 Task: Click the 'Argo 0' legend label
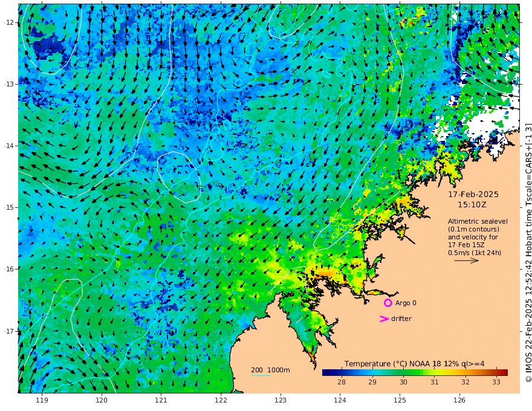(406, 303)
